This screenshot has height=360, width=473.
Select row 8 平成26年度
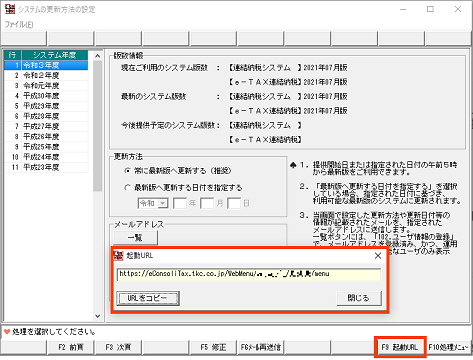46,137
